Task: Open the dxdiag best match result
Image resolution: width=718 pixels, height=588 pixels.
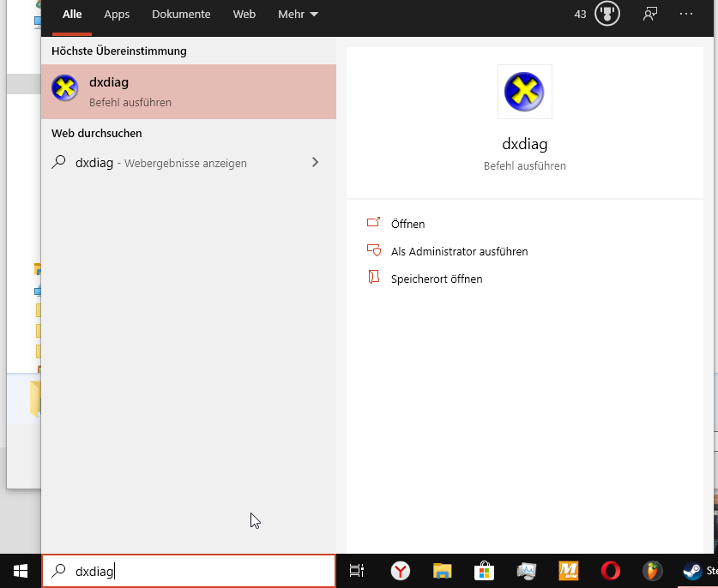Action: [188, 92]
